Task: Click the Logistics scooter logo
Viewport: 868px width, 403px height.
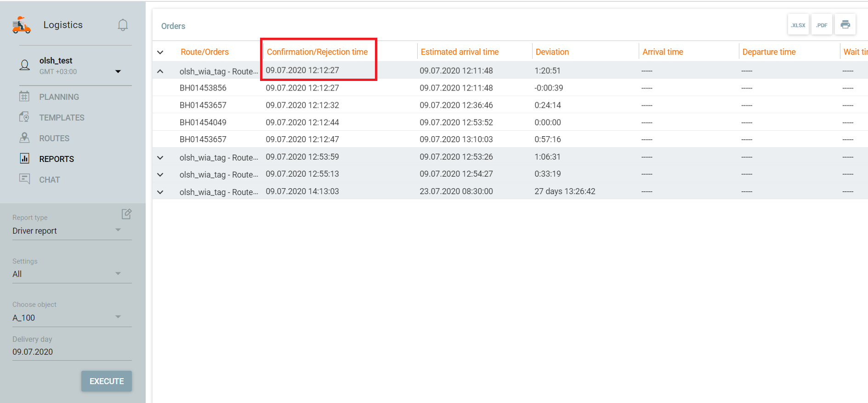Action: tap(22, 25)
